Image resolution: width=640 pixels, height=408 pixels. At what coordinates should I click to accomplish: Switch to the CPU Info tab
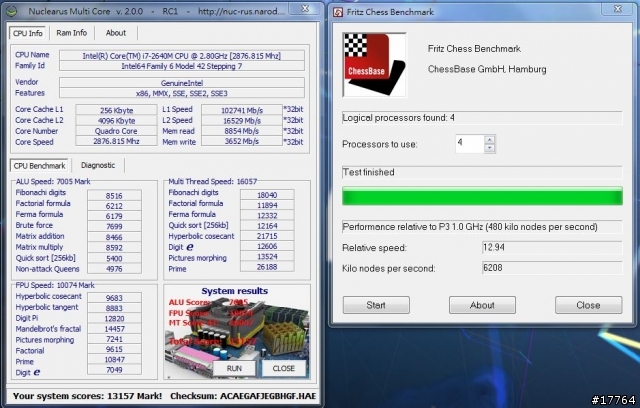28,33
